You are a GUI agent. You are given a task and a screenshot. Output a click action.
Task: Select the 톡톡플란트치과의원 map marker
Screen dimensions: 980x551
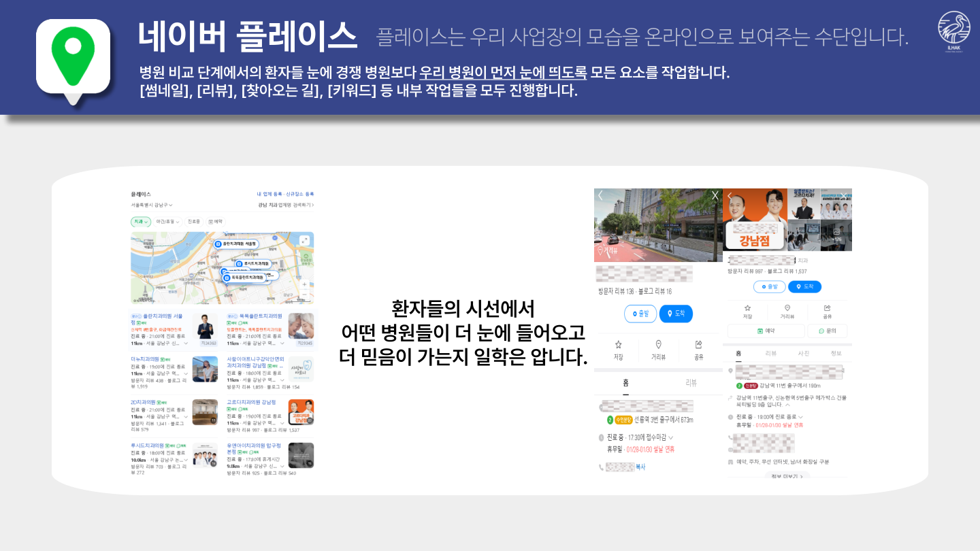(x=244, y=278)
